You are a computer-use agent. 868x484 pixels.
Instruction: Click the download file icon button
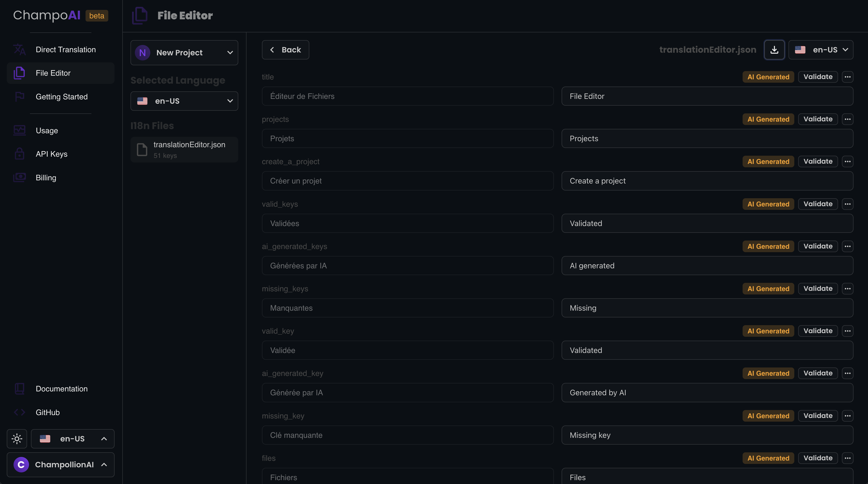tap(774, 50)
